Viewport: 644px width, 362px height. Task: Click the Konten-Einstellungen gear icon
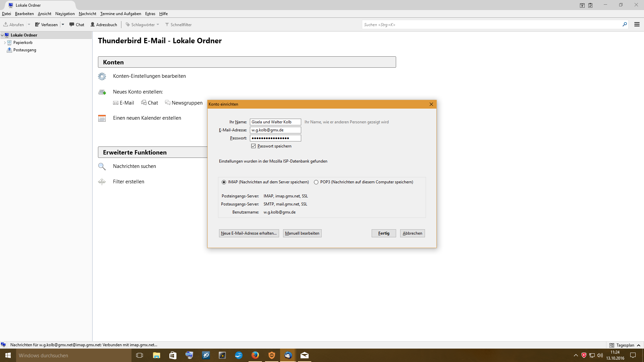[102, 76]
